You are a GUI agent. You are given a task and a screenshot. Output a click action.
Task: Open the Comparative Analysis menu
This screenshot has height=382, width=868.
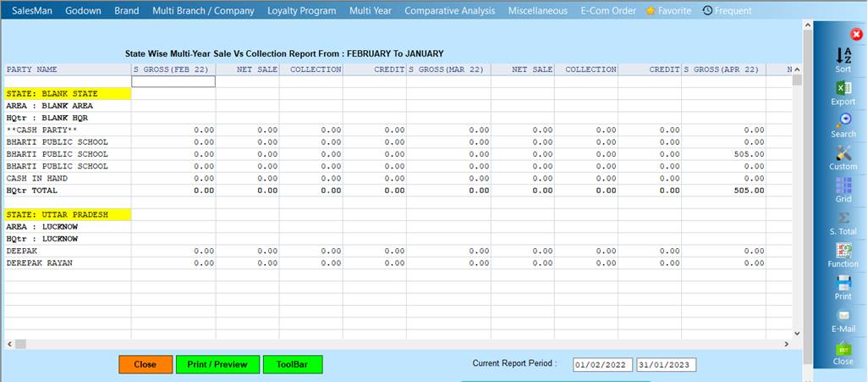[449, 11]
